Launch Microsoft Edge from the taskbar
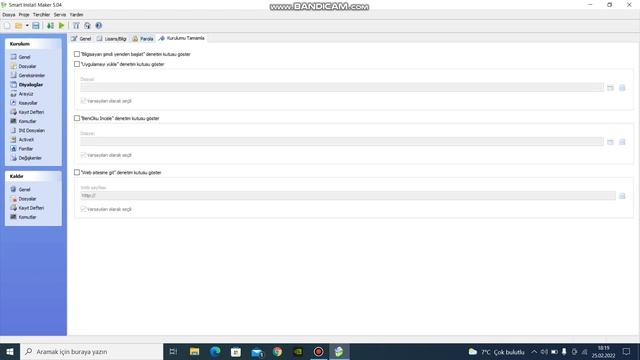The width and height of the screenshot is (640, 360). (215, 351)
